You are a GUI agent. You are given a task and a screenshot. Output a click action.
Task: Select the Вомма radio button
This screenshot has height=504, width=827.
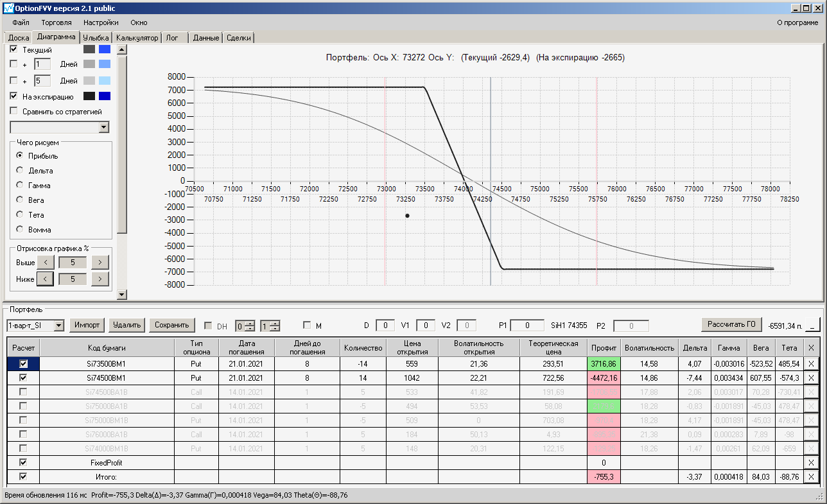pyautogui.click(x=20, y=230)
